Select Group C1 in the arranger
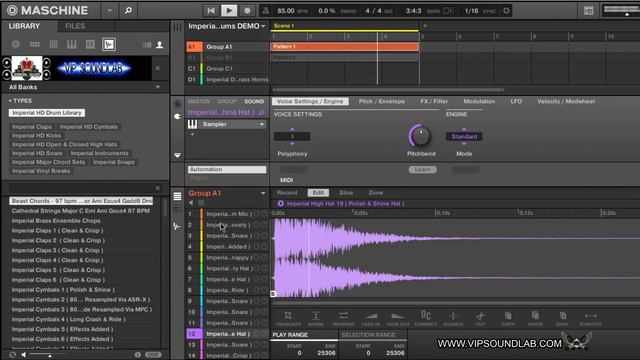 pos(219,69)
